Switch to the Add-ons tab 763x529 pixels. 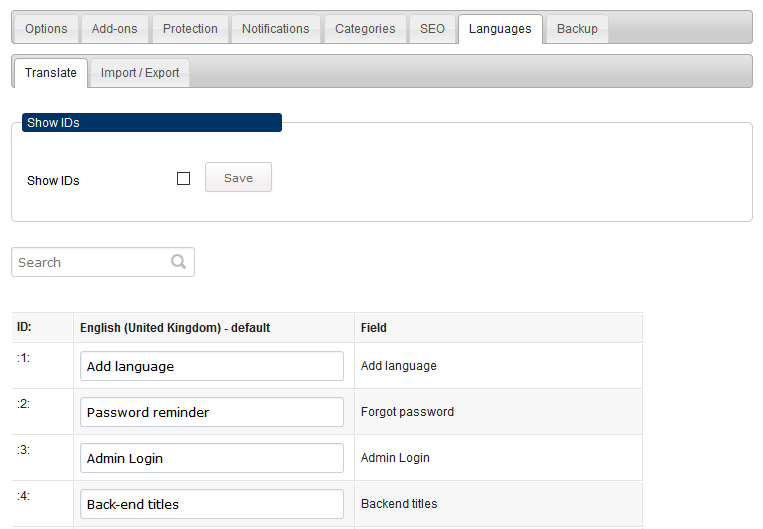pos(114,29)
